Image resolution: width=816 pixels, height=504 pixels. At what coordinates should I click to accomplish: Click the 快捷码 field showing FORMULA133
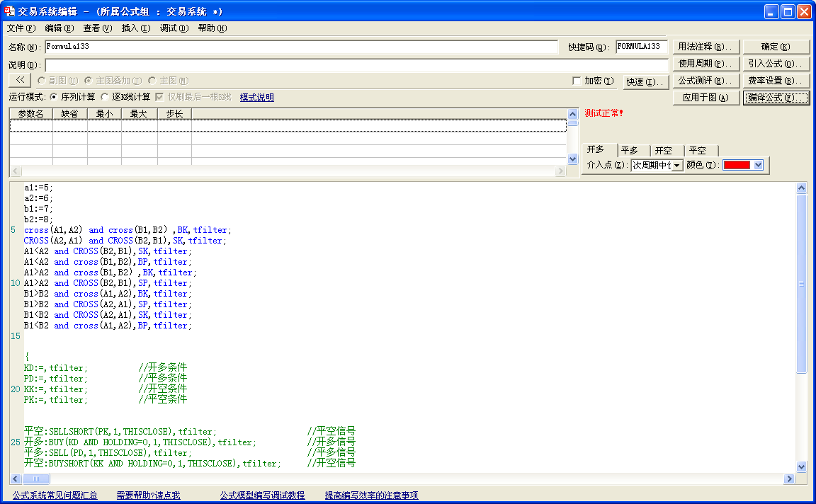[x=642, y=47]
